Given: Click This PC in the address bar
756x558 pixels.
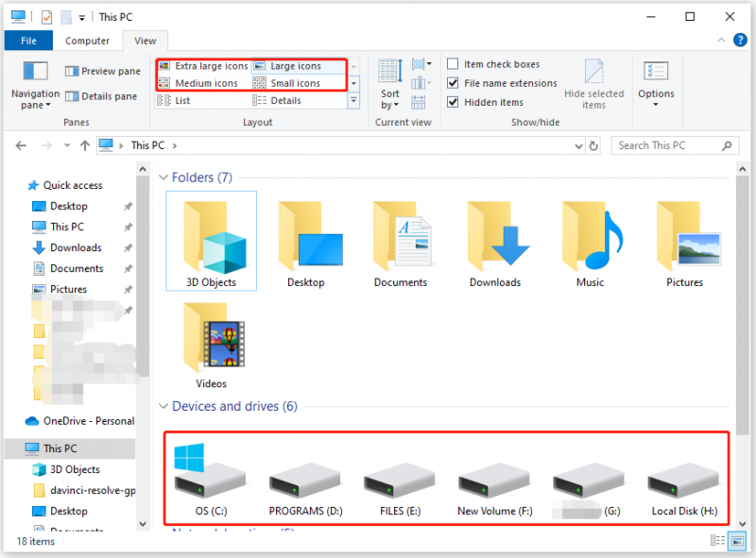Looking at the screenshot, I should pyautogui.click(x=147, y=145).
